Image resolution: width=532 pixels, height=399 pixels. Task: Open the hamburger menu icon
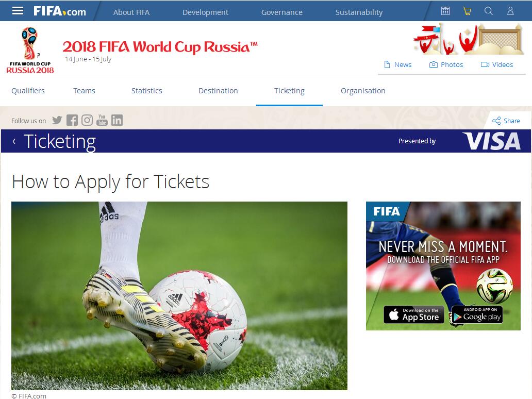[x=18, y=11]
